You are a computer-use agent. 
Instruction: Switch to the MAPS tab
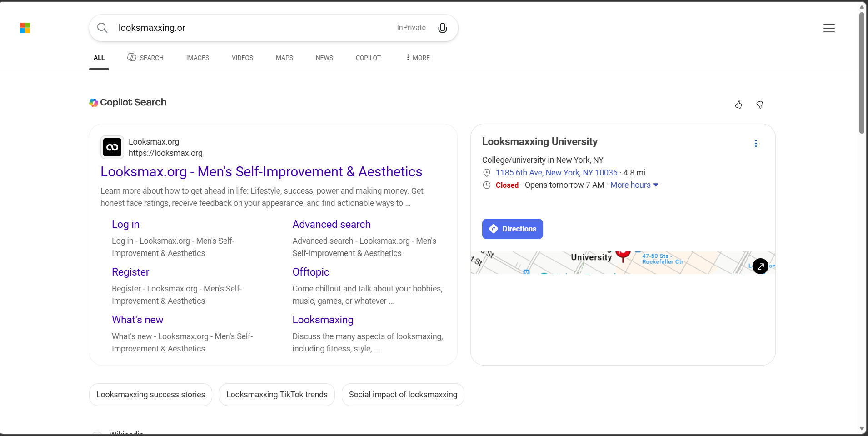click(x=284, y=58)
